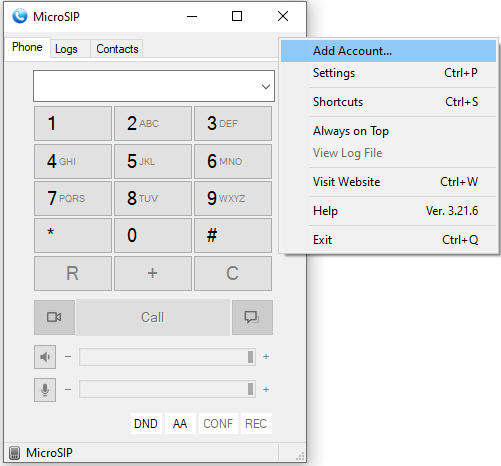501x466 pixels.
Task: Open Settings from the menu
Action: (x=388, y=73)
